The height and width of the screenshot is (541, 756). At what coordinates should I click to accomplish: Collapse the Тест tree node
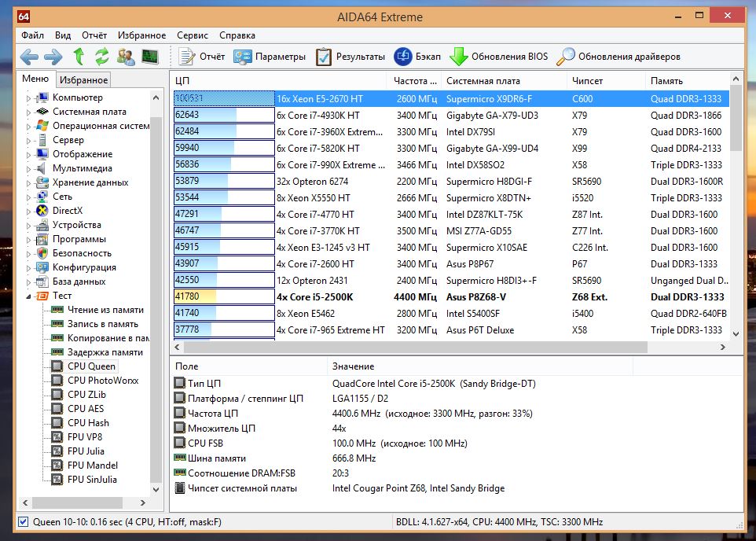(28, 296)
